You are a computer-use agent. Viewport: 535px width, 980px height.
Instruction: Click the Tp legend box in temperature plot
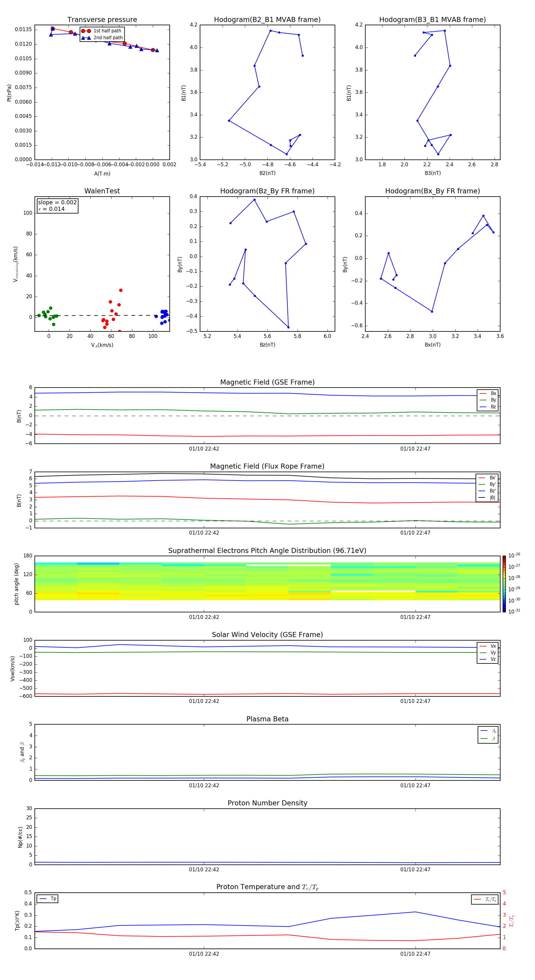48,899
